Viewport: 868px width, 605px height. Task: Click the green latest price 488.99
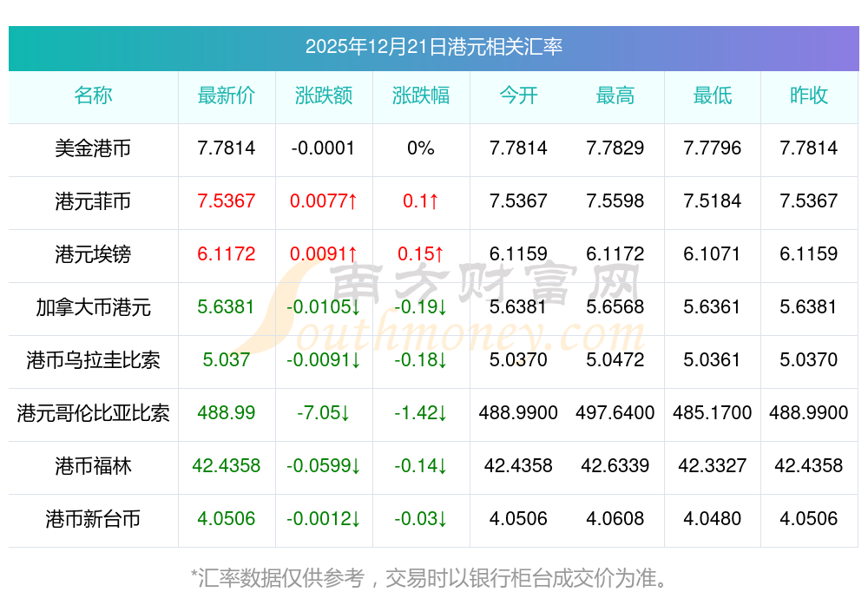click(227, 413)
